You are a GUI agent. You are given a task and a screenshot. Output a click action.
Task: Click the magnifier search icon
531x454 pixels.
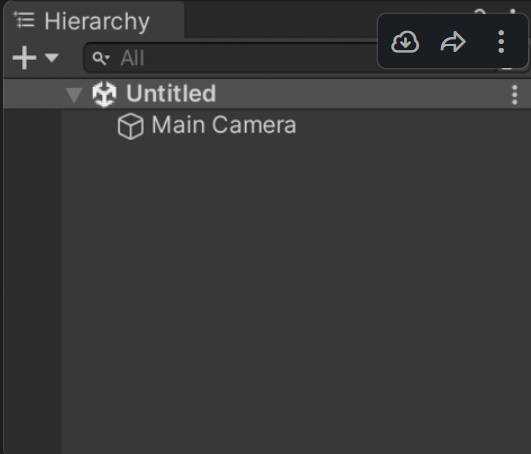(99, 58)
